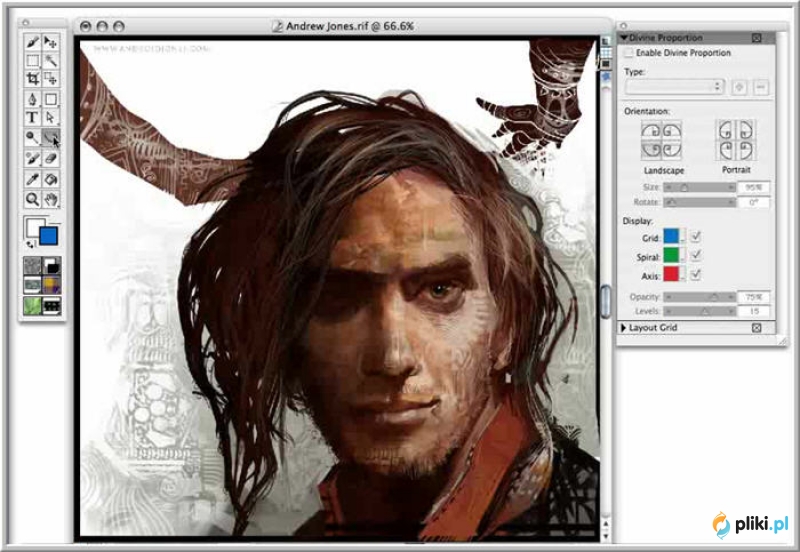Click the canvas vertical scrollbar thumb

pos(606,301)
